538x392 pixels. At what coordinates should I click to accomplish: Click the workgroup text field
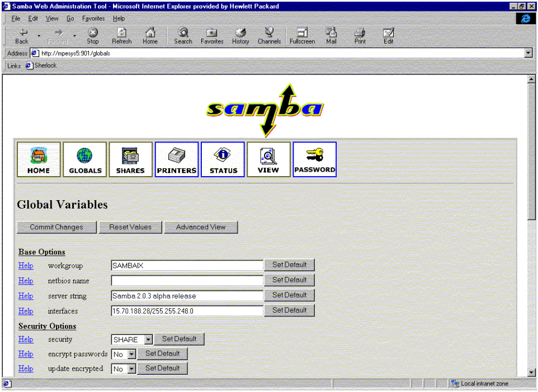187,266
